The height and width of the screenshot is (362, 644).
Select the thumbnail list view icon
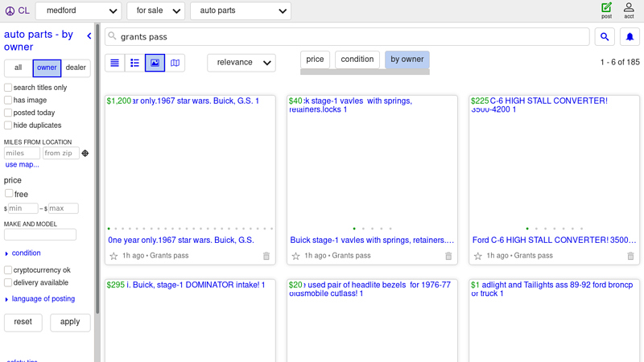click(x=134, y=63)
